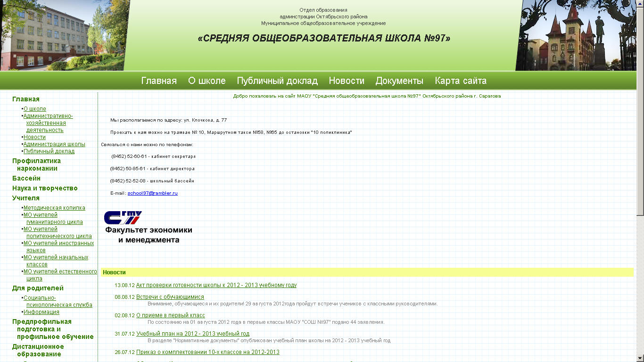Open news item Встречи с обучающимися
This screenshot has height=362, width=644.
point(170,297)
